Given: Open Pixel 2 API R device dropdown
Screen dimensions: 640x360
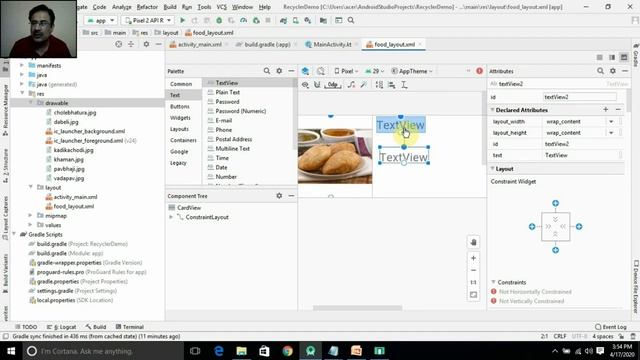Looking at the screenshot, I should [148, 20].
